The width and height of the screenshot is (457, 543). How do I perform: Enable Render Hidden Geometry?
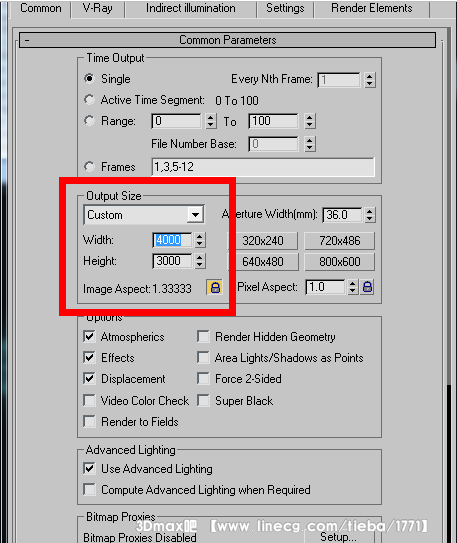(x=203, y=336)
